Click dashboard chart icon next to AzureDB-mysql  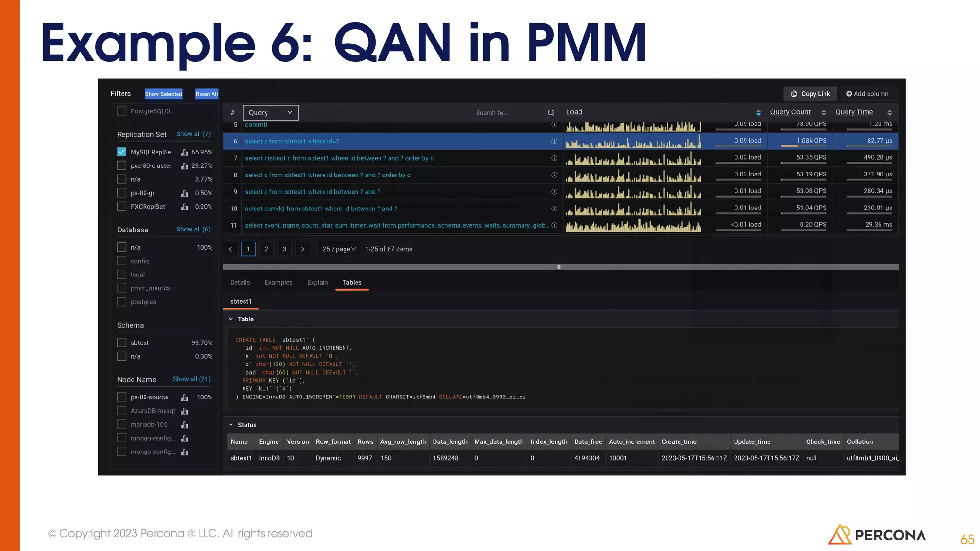pos(184,411)
